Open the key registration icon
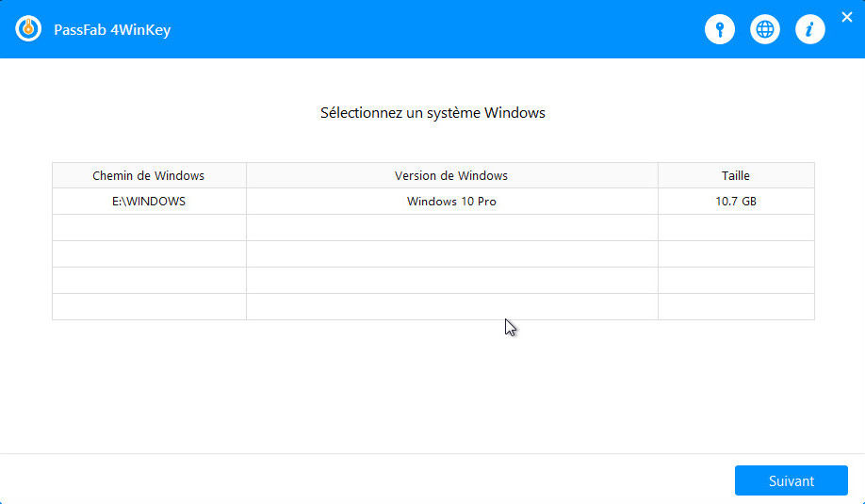This screenshot has height=504, width=865. tap(719, 29)
